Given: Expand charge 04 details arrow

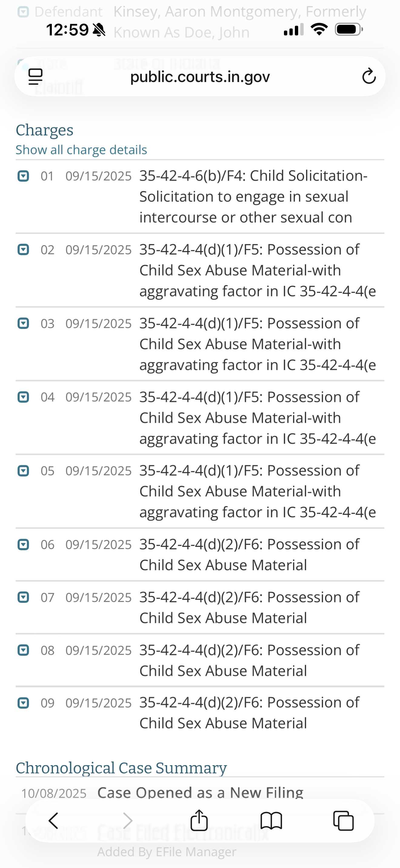Looking at the screenshot, I should click(x=23, y=397).
